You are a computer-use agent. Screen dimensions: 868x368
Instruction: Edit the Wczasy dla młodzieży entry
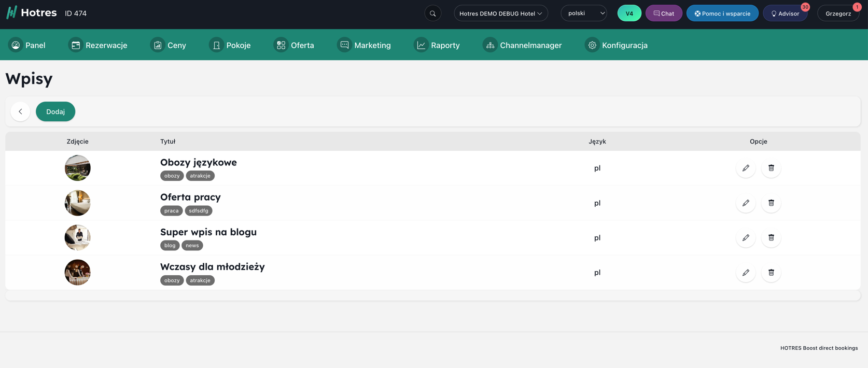pos(745,272)
